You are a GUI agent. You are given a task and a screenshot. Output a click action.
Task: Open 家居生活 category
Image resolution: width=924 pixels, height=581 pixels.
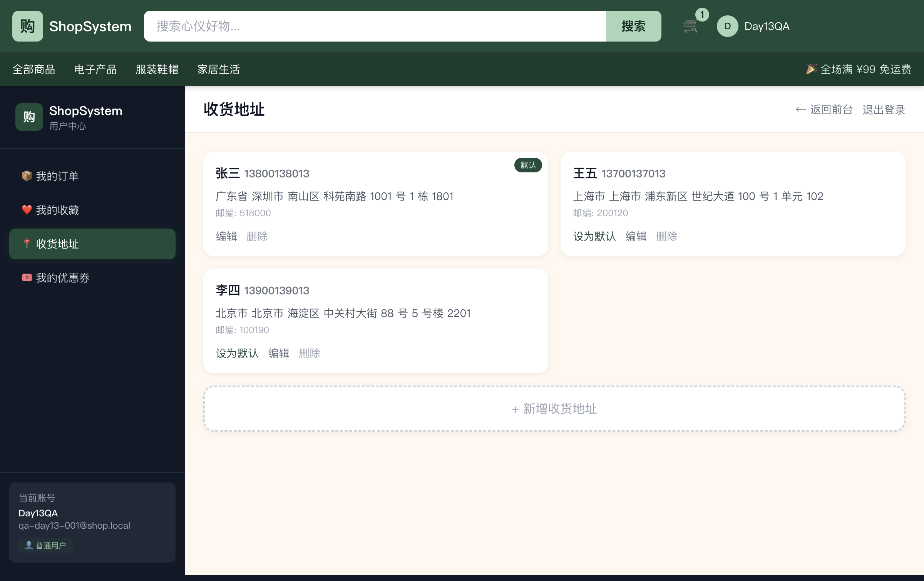pos(219,69)
